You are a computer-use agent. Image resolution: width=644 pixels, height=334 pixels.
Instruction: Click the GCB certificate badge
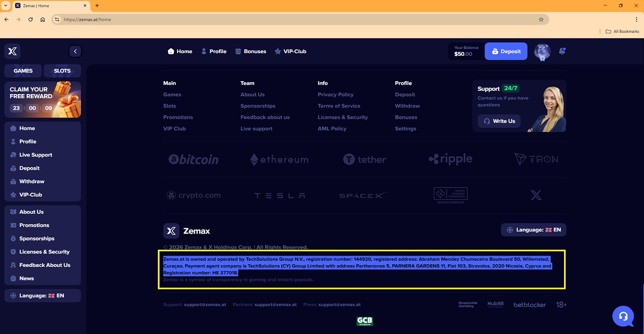coord(364,321)
